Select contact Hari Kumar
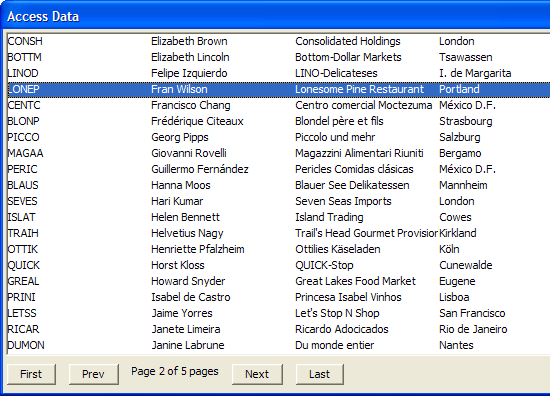 [x=177, y=201]
